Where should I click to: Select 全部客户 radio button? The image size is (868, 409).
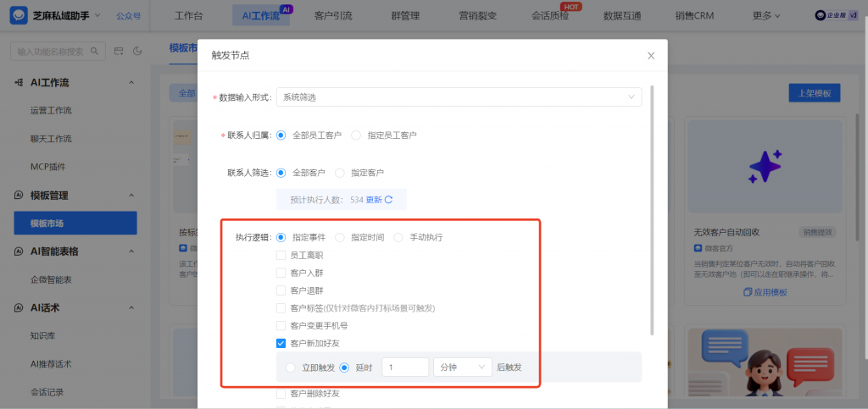[281, 173]
